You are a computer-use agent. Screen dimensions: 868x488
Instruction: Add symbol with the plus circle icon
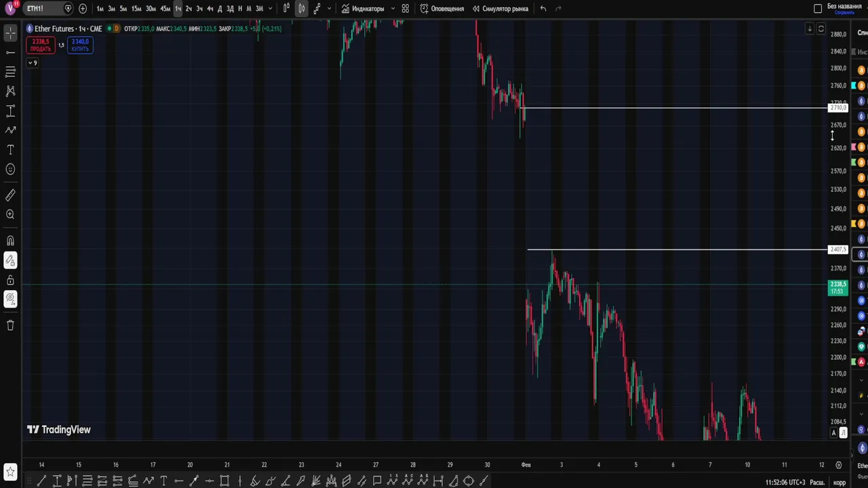coord(83,9)
